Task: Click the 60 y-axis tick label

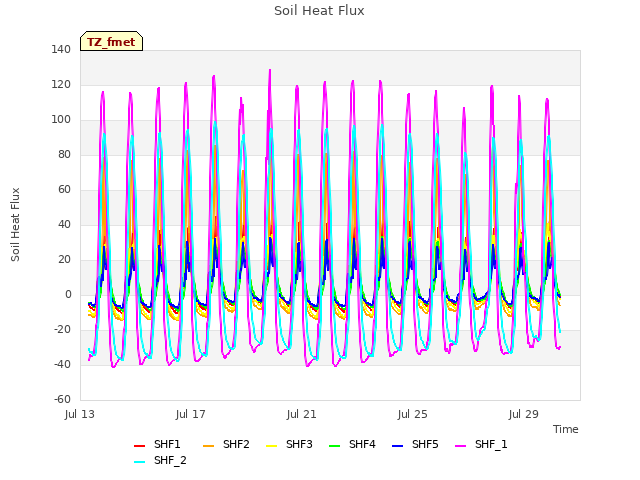Action: [64, 189]
